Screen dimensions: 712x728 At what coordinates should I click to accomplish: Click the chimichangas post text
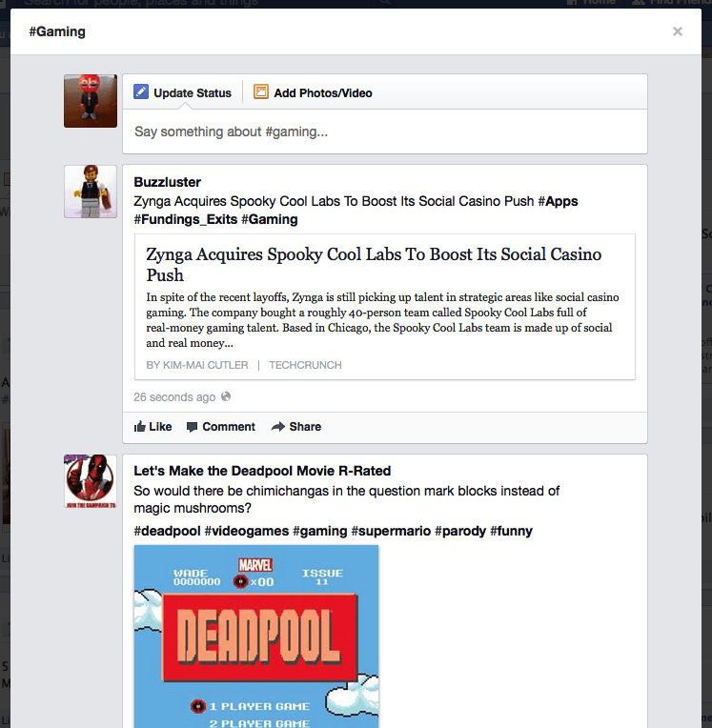coord(347,499)
